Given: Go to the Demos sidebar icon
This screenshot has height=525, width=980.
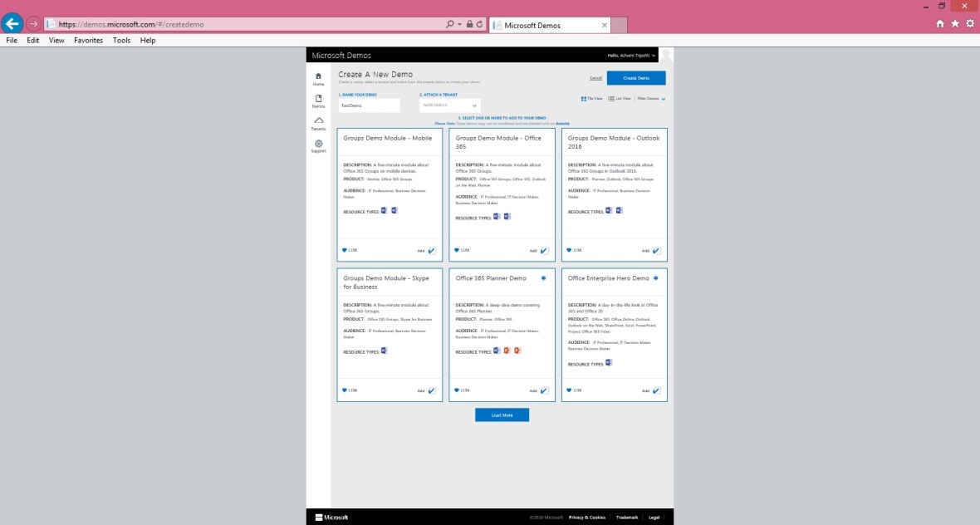Looking at the screenshot, I should coord(318,101).
